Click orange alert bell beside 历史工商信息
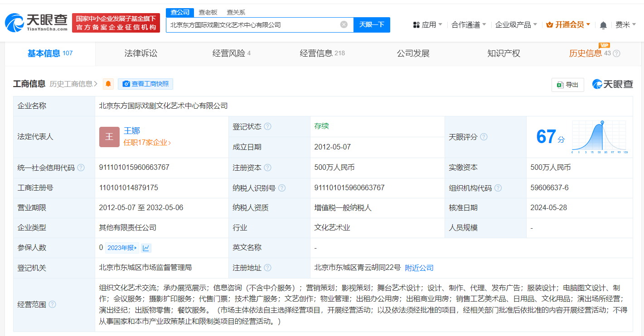Viewport: 644px width, 336px height. tap(108, 84)
